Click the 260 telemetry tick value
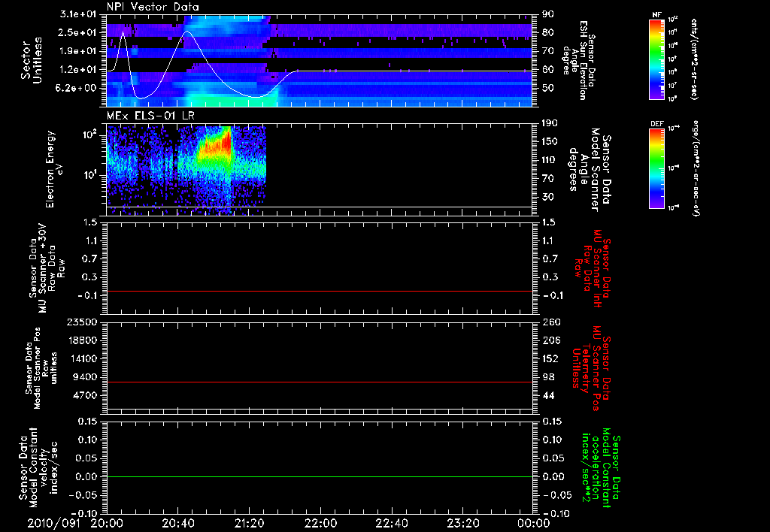 coord(550,322)
